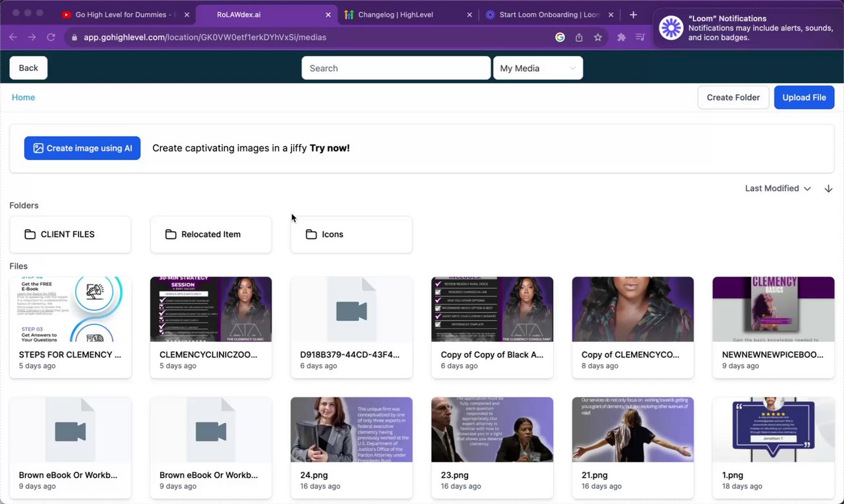
Task: View site information lock icon in address bar
Action: [75, 38]
